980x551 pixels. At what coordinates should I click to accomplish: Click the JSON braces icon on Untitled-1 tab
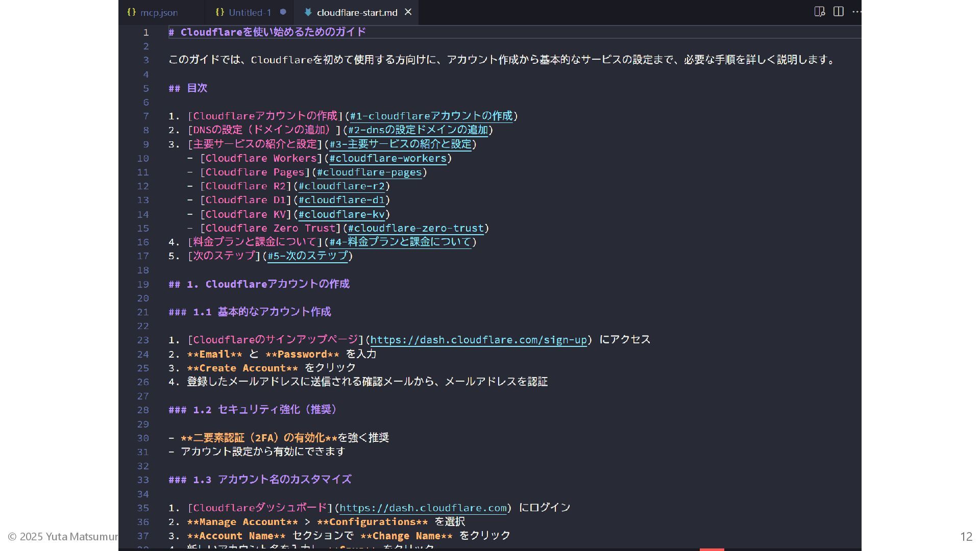coord(220,12)
